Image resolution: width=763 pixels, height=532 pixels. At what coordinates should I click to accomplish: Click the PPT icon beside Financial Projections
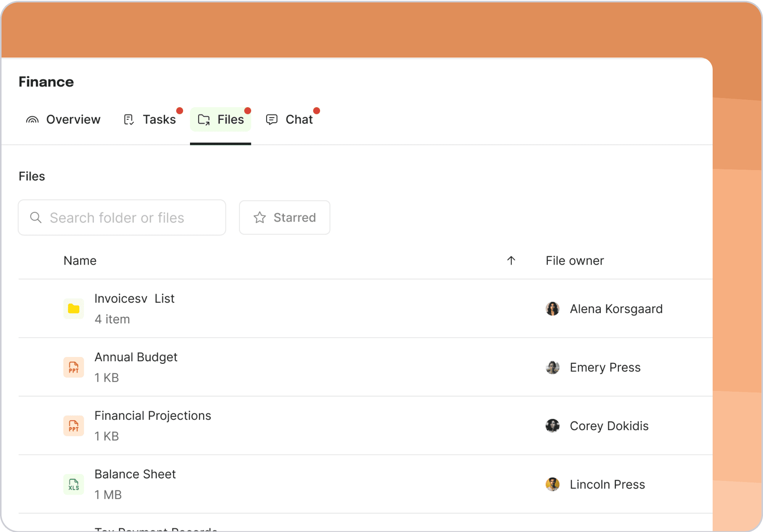click(73, 426)
